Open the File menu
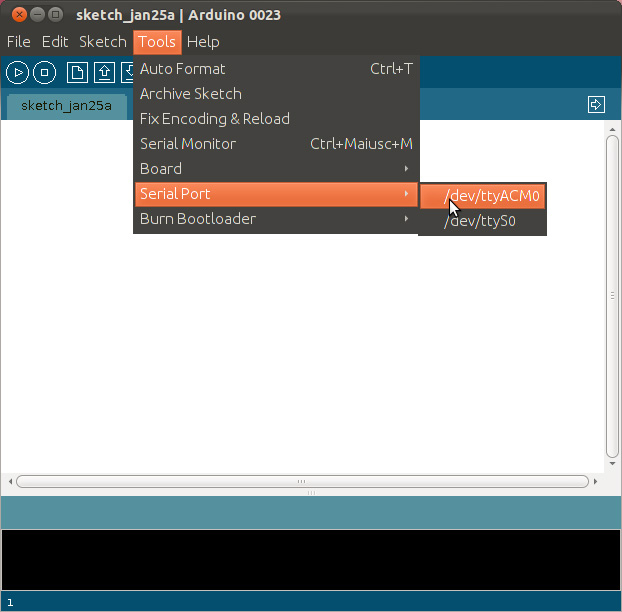622x612 pixels. tap(19, 42)
